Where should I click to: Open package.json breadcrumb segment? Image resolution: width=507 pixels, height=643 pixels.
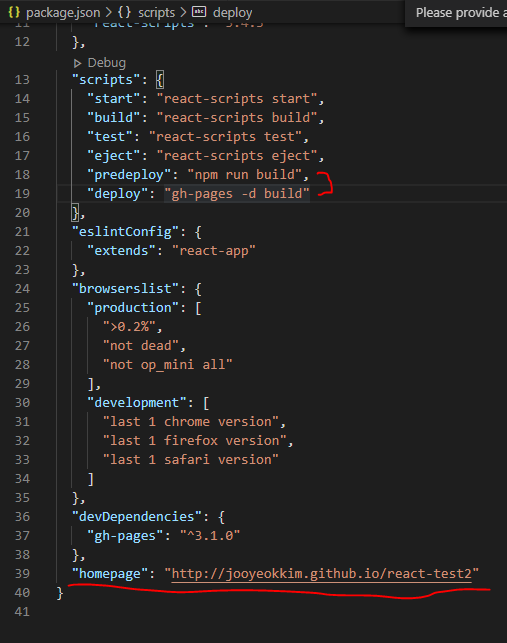pyautogui.click(x=63, y=13)
